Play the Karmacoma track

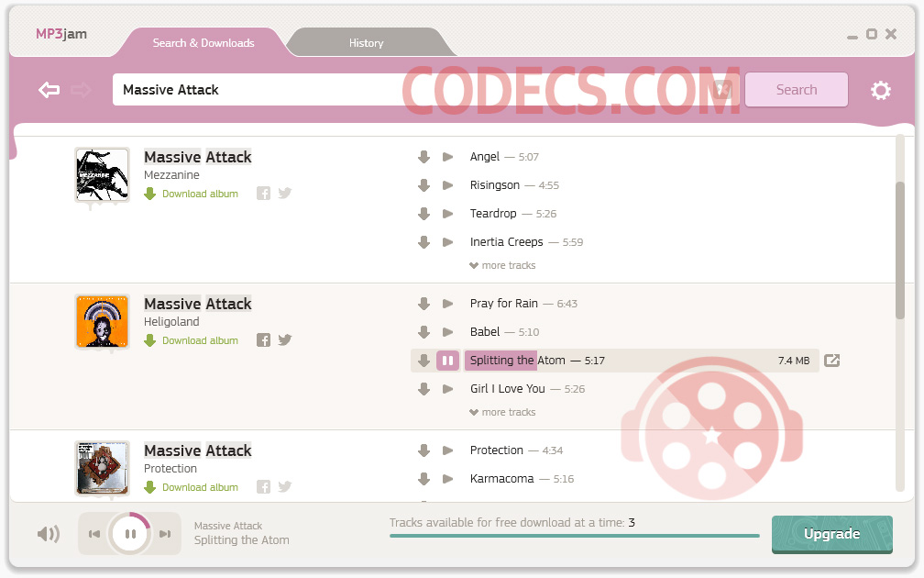click(448, 479)
